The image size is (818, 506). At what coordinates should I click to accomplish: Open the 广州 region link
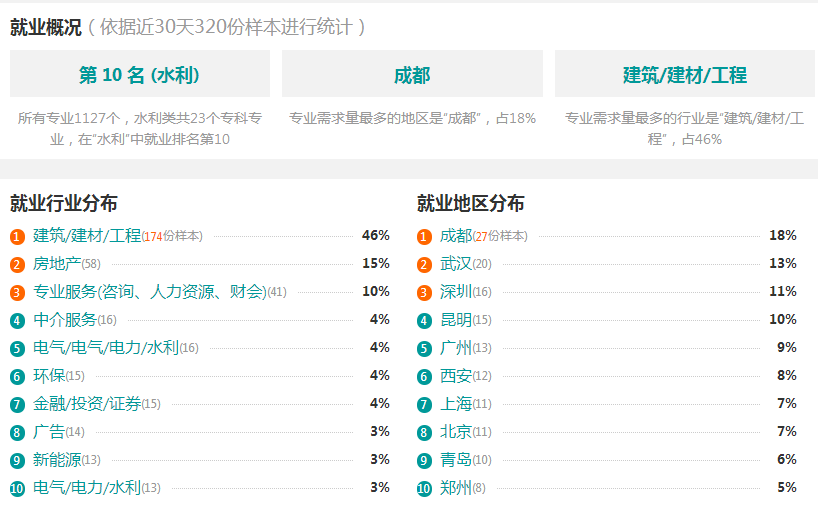(456, 348)
